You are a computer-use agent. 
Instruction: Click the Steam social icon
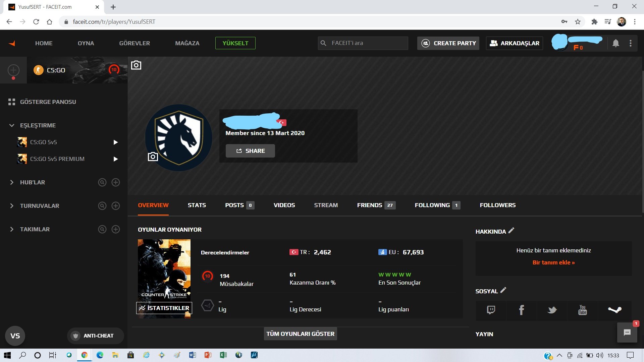pyautogui.click(x=614, y=310)
